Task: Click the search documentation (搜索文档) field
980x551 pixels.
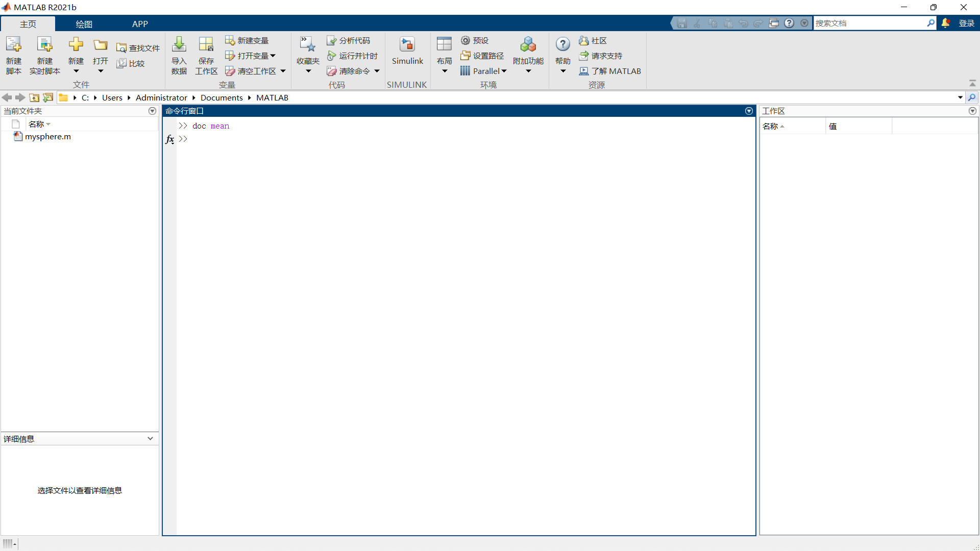Action: tap(870, 23)
